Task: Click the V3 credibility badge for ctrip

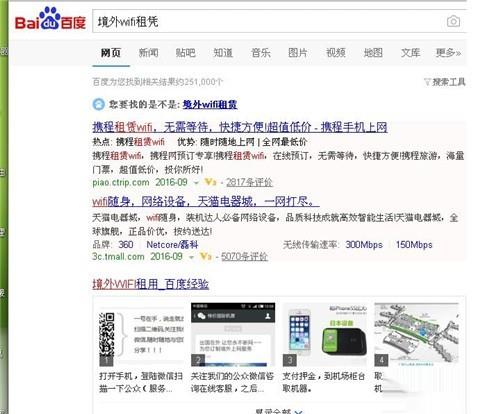Action: pyautogui.click(x=210, y=182)
